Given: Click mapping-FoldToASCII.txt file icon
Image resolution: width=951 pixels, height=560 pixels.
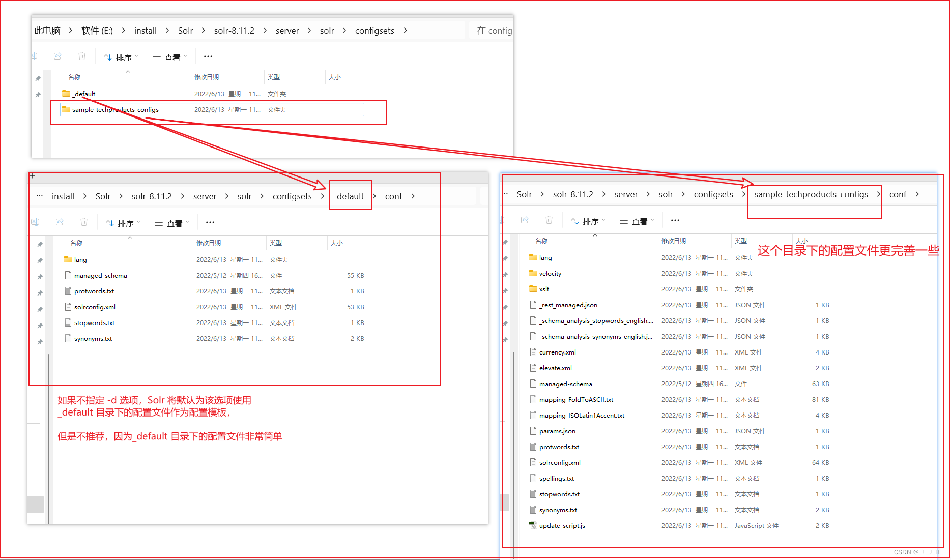Looking at the screenshot, I should pyautogui.click(x=533, y=399).
